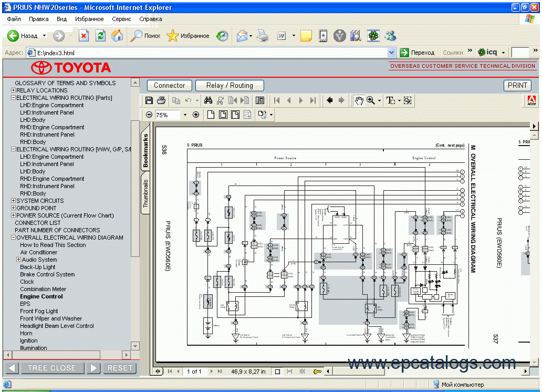Screen dimensions: 542x392
Task: Open the Правка menu
Action: click(39, 19)
